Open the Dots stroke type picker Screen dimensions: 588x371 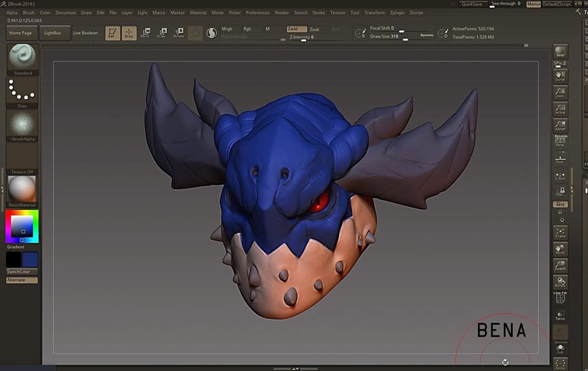click(x=23, y=92)
